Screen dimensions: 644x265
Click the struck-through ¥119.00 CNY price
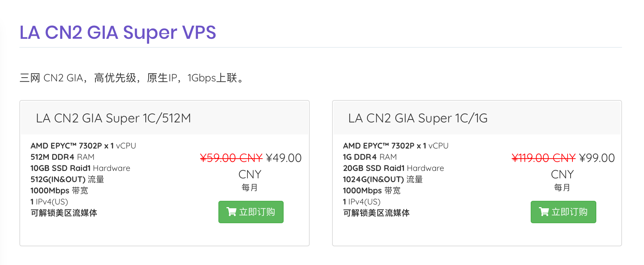[x=543, y=158]
